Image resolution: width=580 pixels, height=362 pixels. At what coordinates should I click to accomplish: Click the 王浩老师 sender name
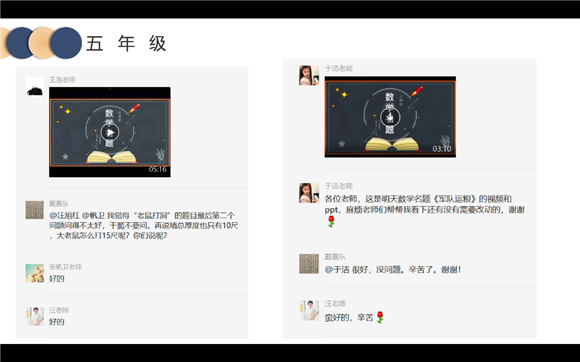coord(62,79)
